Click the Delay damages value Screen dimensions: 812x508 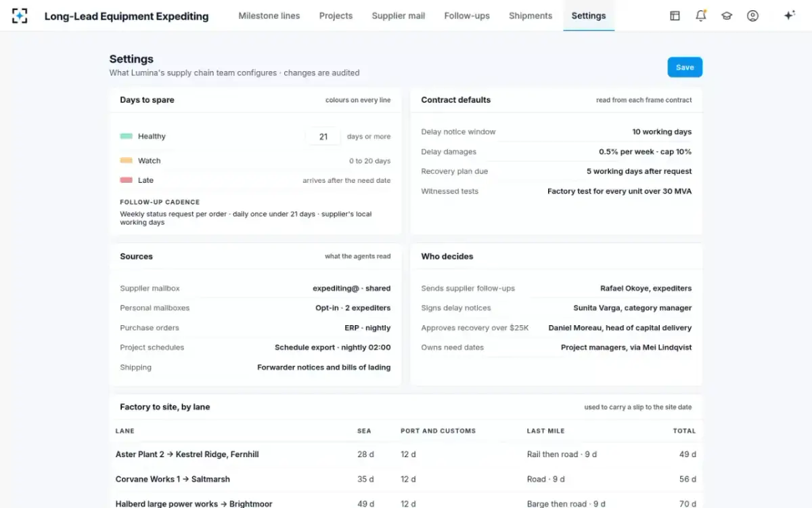[x=645, y=152]
